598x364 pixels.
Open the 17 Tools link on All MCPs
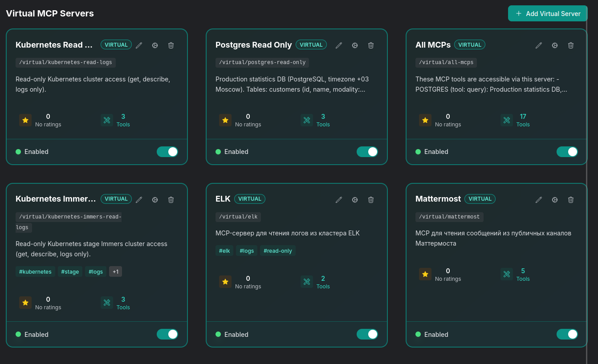pyautogui.click(x=523, y=120)
